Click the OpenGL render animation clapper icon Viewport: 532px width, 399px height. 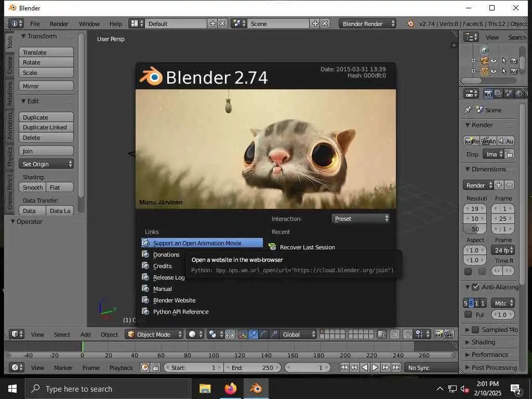pyautogui.click(x=449, y=334)
